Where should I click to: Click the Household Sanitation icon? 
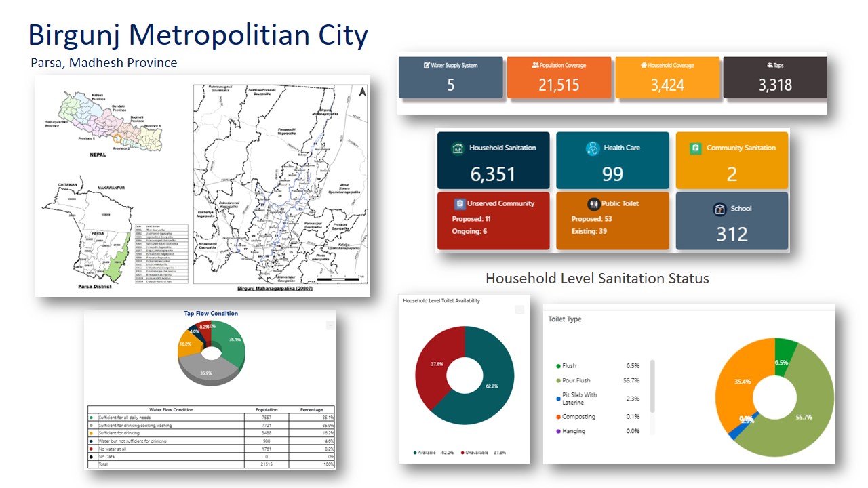tap(458, 148)
